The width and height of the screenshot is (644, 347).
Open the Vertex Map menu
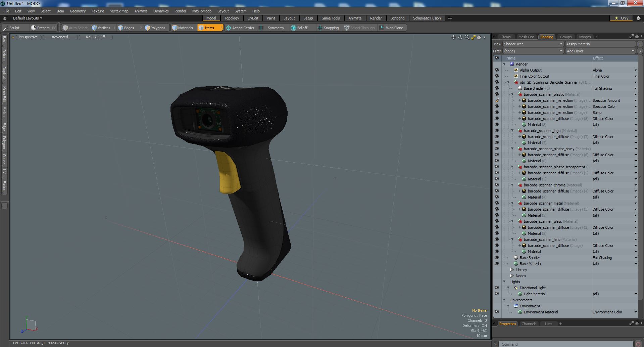pos(119,11)
